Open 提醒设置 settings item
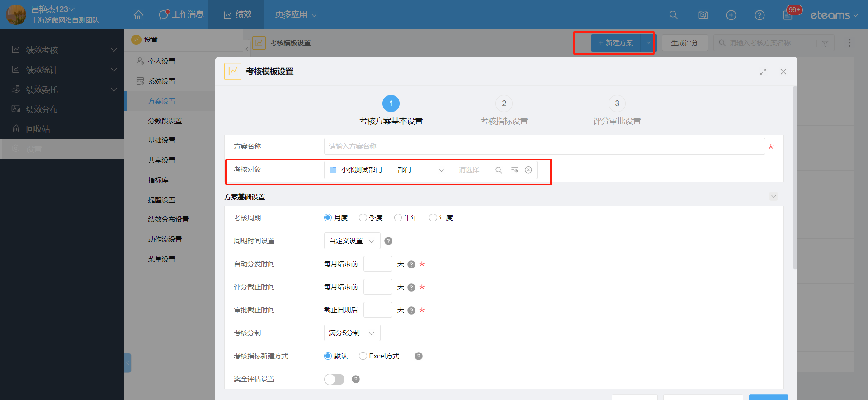This screenshot has width=868, height=400. 161,200
